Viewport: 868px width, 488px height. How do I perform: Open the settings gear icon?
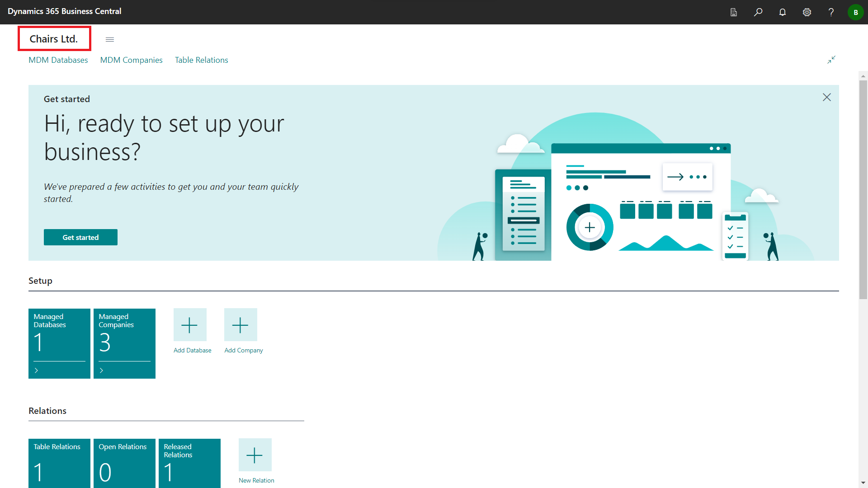pos(807,12)
